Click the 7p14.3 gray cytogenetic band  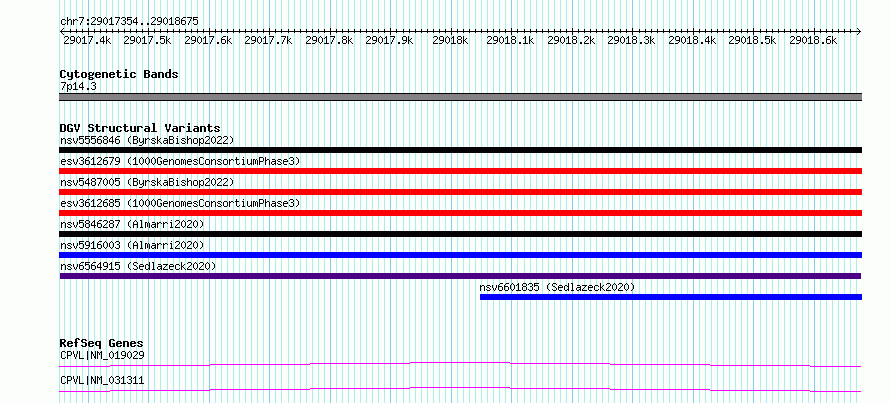coord(461,97)
